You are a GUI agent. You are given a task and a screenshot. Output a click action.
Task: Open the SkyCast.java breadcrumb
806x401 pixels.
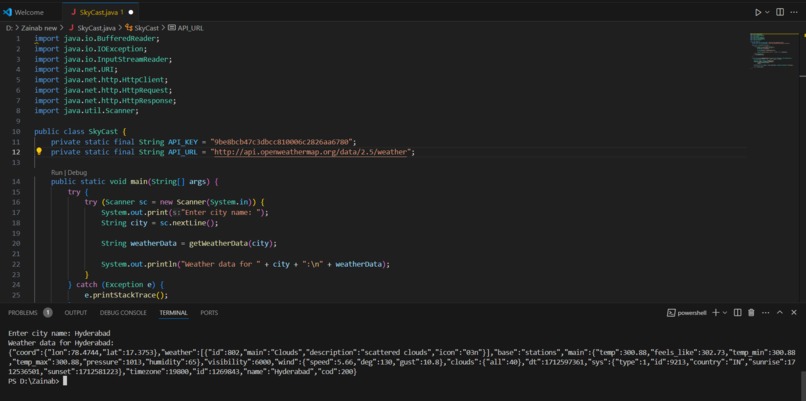coord(95,28)
